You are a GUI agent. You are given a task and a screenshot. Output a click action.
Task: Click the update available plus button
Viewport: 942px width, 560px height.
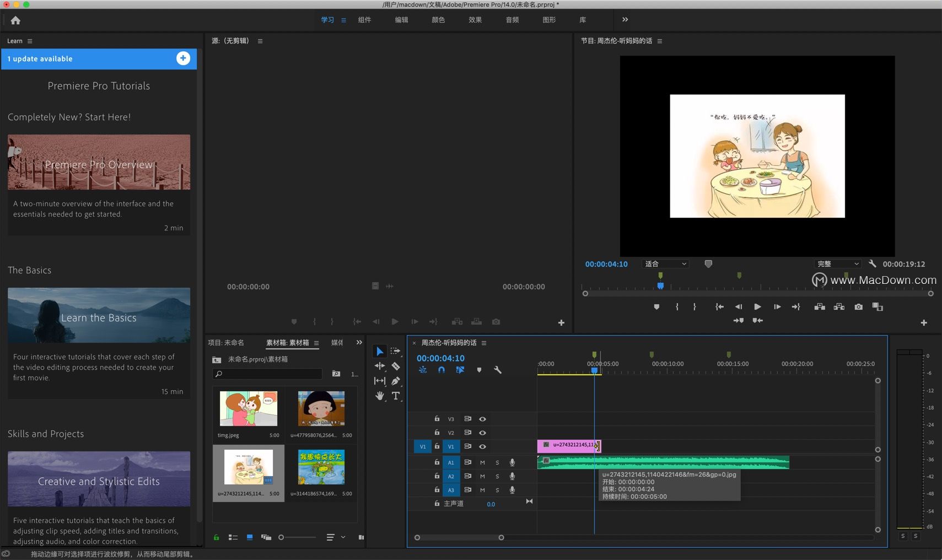point(183,58)
